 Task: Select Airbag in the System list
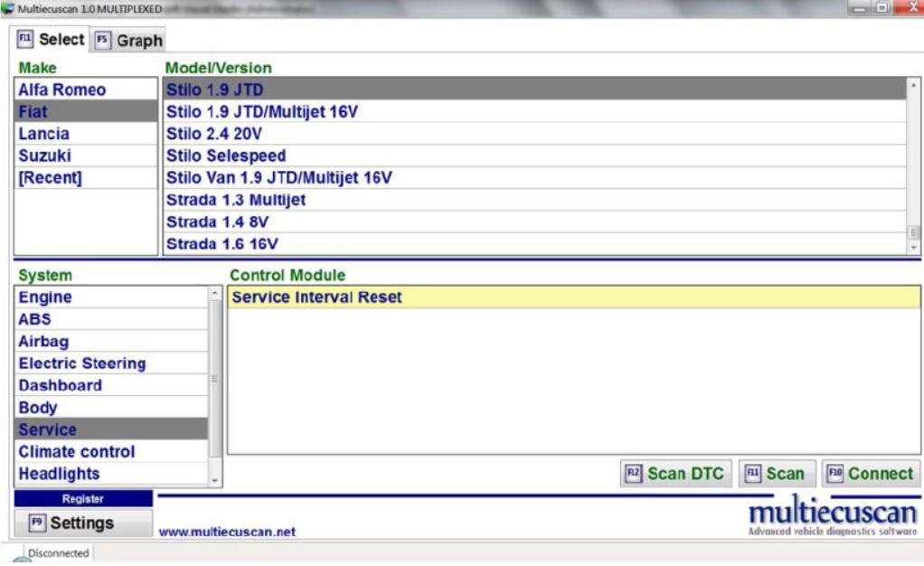click(111, 342)
